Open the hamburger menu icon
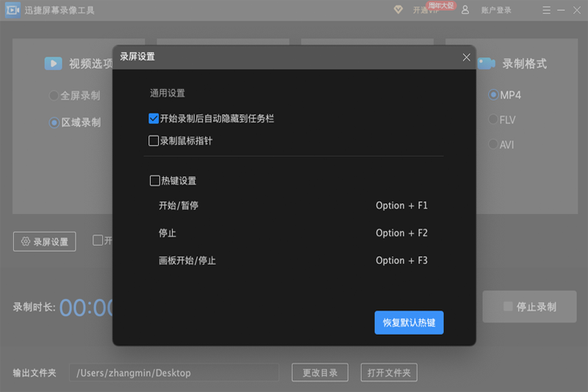588x392 pixels. [x=546, y=10]
